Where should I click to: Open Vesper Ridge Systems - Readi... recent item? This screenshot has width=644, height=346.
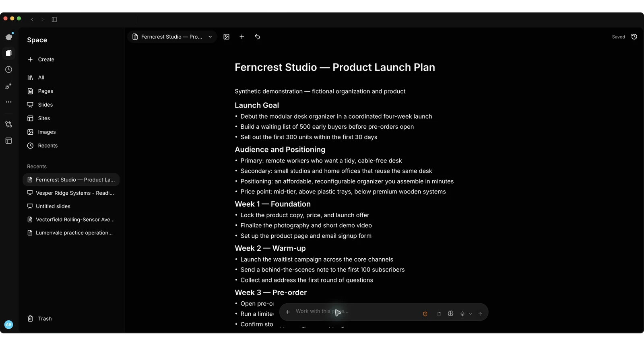point(71,193)
